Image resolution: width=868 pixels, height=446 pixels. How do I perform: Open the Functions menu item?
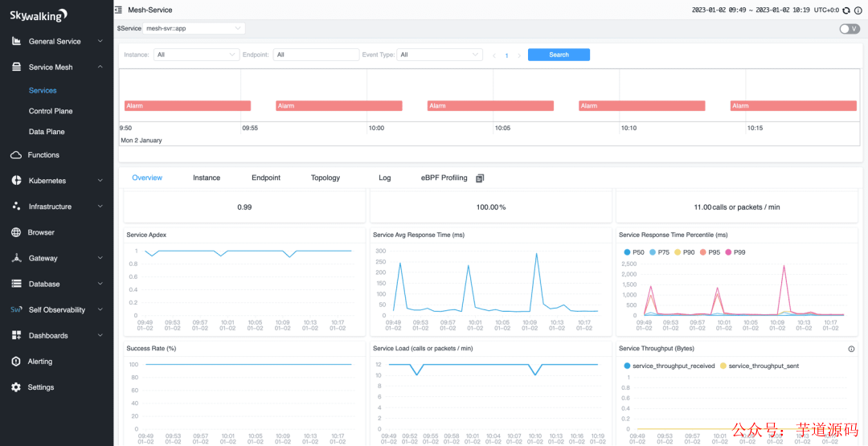point(43,155)
